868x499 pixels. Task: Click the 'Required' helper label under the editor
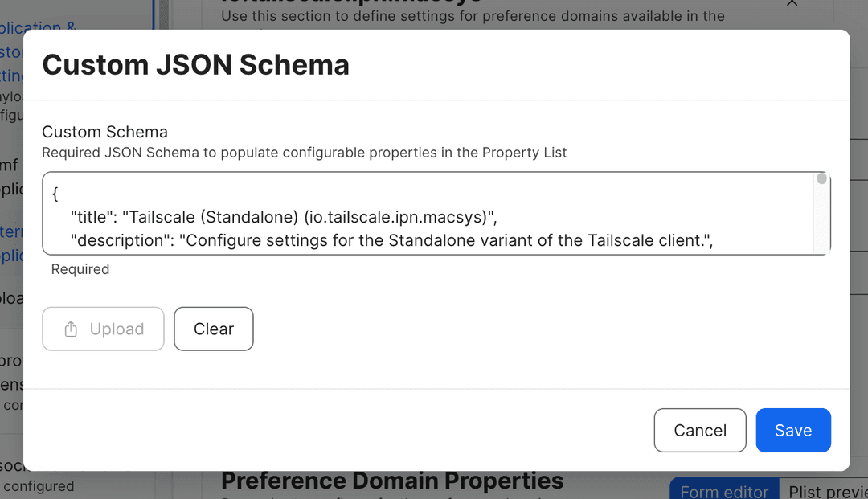tap(80, 269)
